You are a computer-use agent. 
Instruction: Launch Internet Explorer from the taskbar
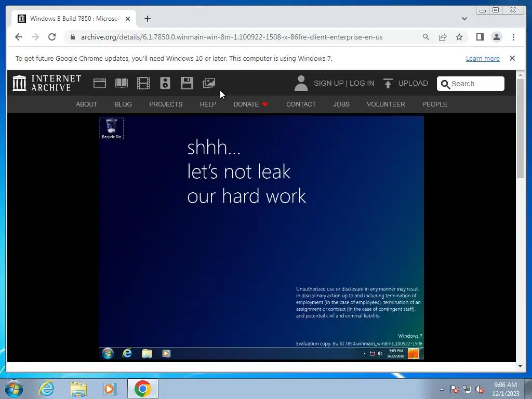46,389
